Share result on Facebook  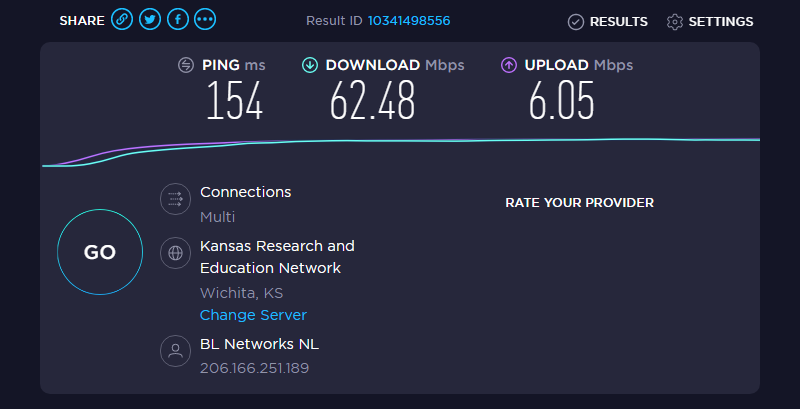pos(178,20)
